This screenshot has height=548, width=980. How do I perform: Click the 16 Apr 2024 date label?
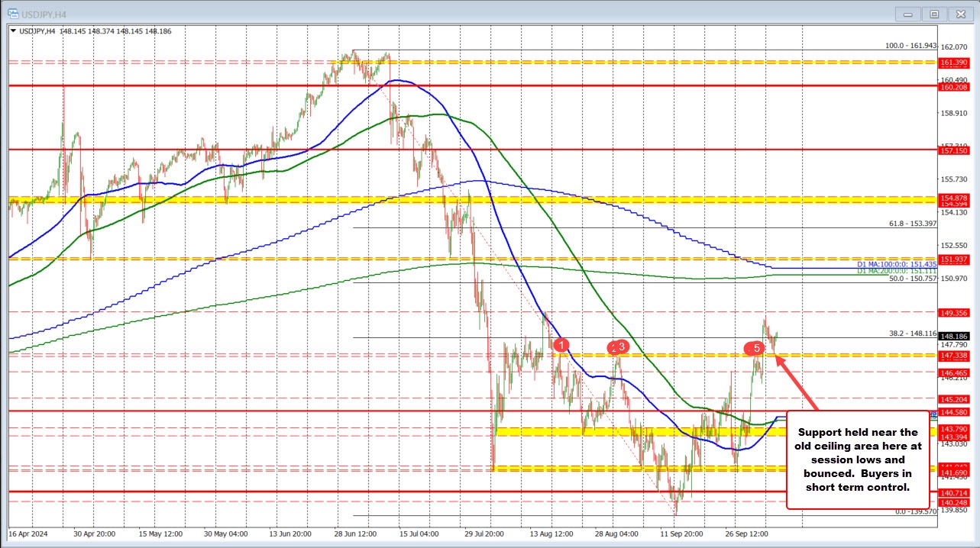[27, 533]
